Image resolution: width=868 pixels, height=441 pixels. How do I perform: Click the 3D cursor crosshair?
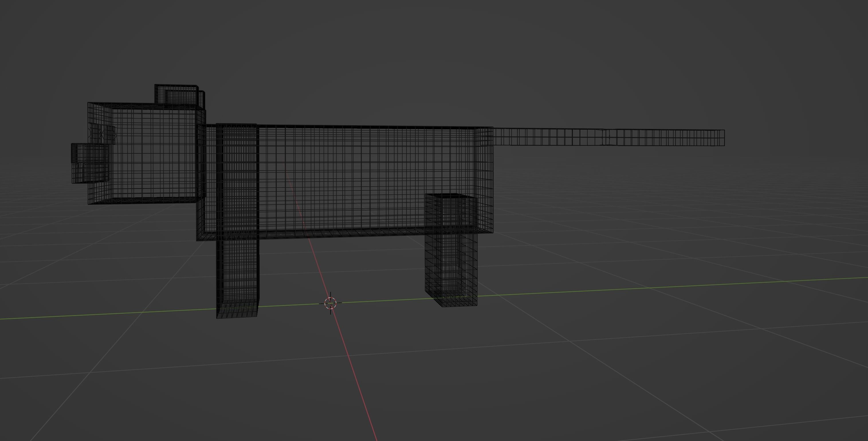(330, 303)
